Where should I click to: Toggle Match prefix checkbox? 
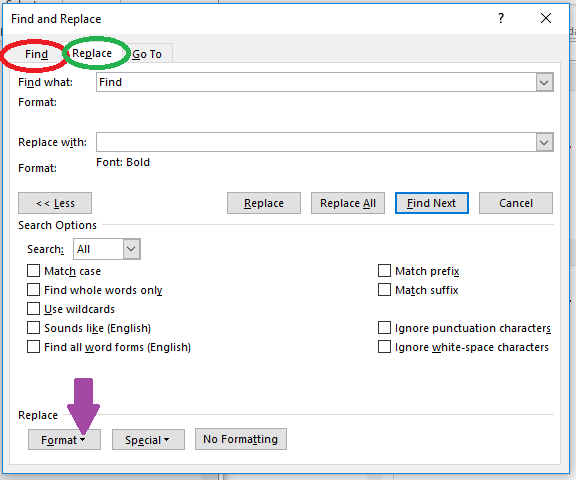point(384,271)
